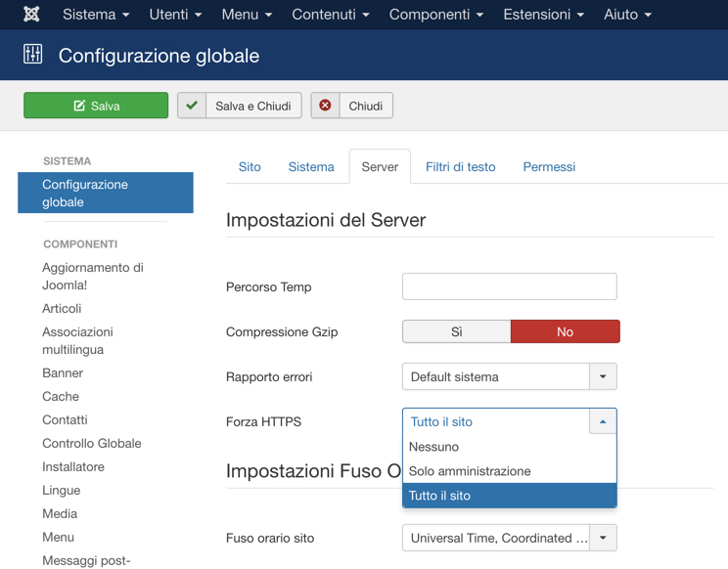
Task: Click the Fuso orario sito label
Action: click(x=270, y=538)
